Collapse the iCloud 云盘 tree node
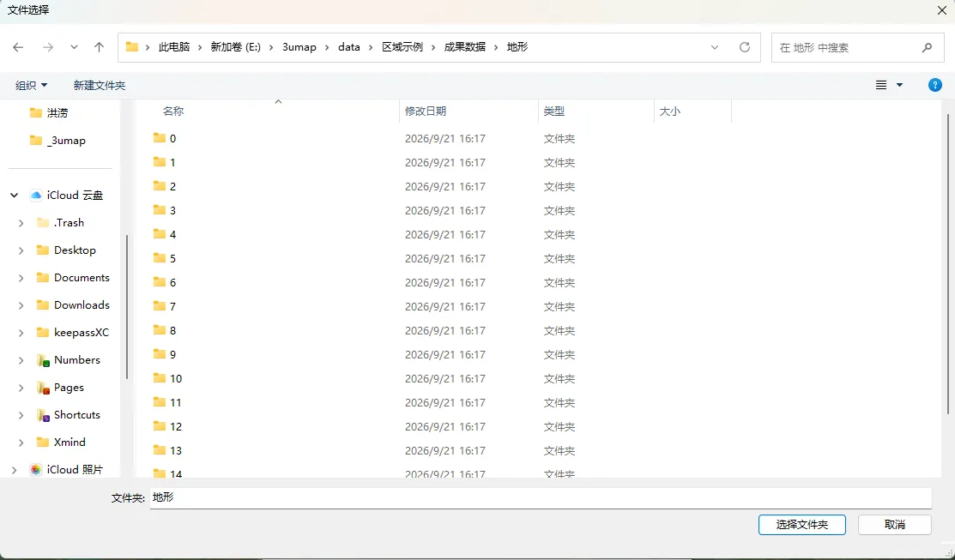This screenshot has width=955, height=560. pyautogui.click(x=14, y=196)
